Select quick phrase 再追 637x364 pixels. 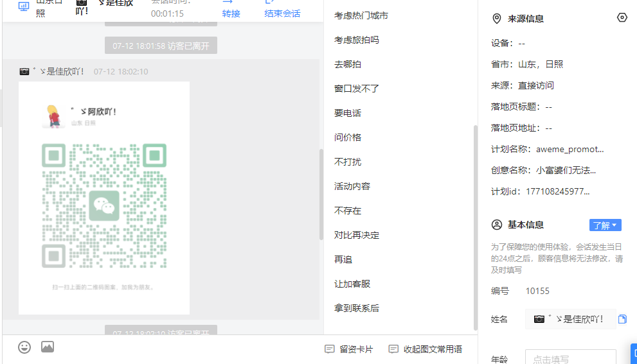click(x=343, y=259)
